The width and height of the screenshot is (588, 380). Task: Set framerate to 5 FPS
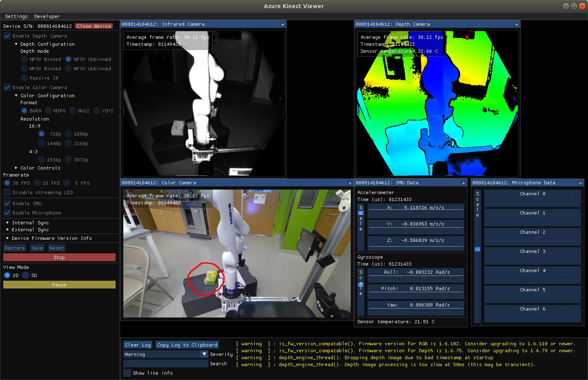[67, 183]
